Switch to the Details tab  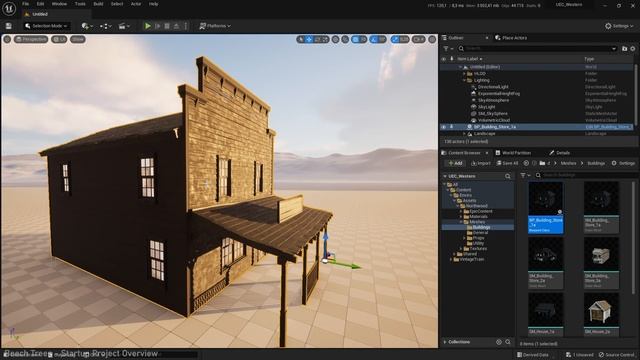click(x=559, y=153)
